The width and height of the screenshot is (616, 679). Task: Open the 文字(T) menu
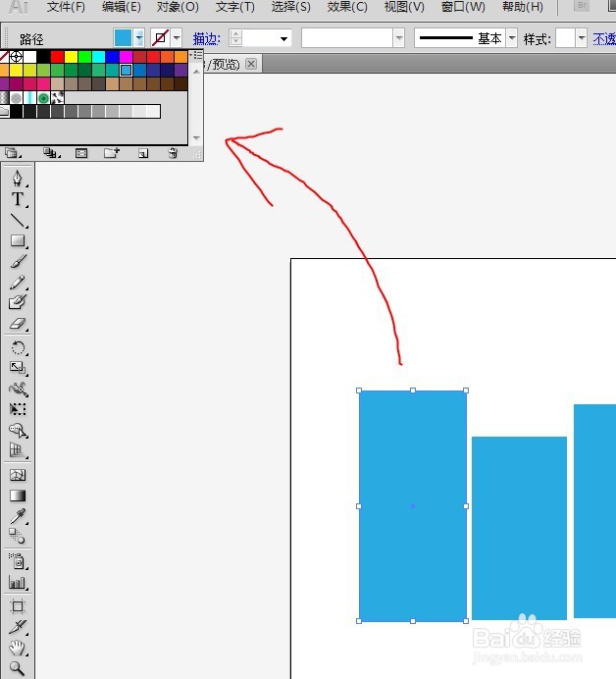click(x=235, y=7)
